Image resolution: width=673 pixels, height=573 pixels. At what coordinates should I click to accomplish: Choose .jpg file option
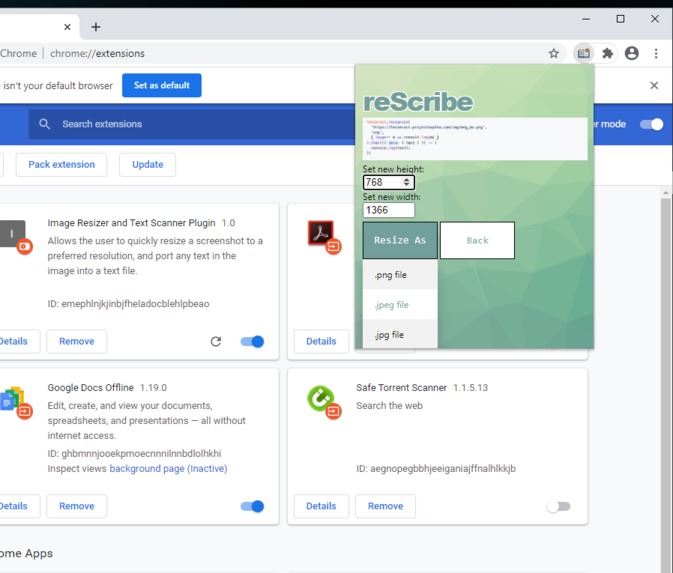(400, 334)
